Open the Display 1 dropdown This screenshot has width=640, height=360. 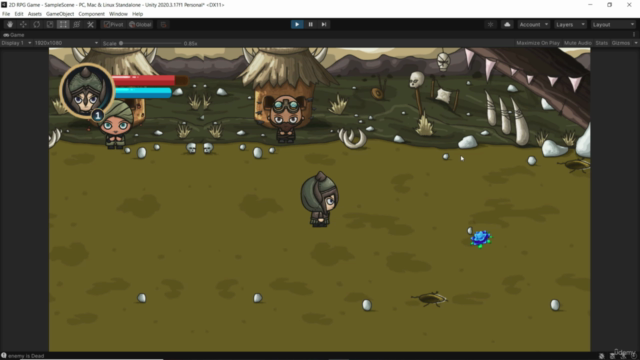16,43
